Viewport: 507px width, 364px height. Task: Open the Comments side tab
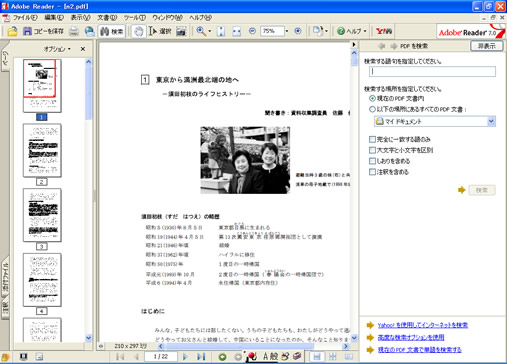5,309
